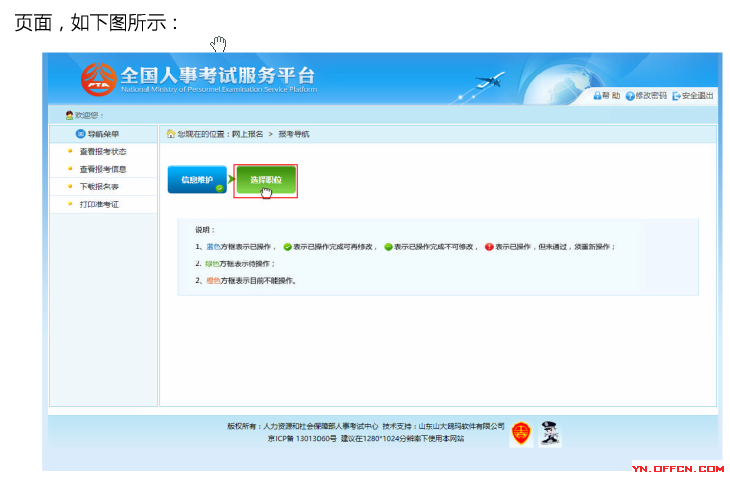This screenshot has width=730, height=478.
Task: Click the green 选择职位 button
Action: 266,180
